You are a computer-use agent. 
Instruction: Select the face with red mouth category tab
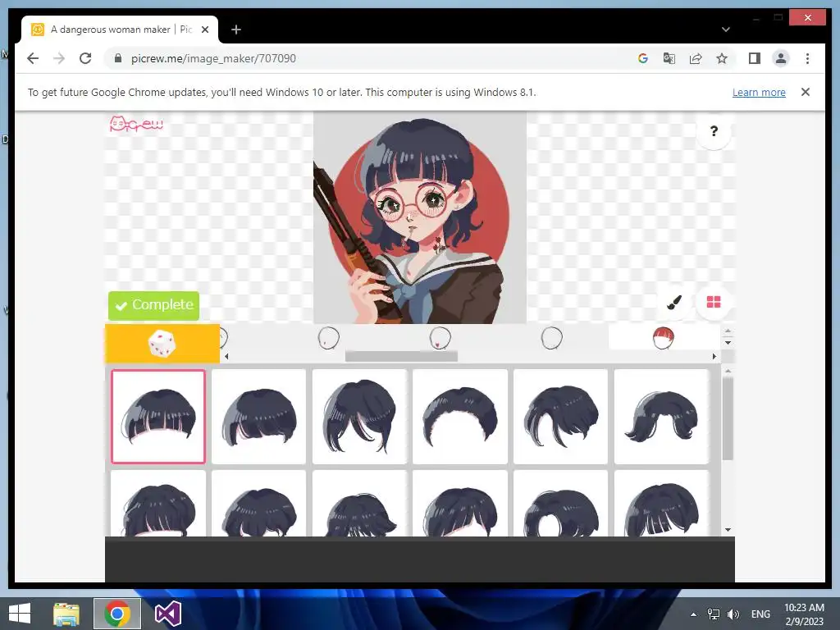pyautogui.click(x=440, y=338)
